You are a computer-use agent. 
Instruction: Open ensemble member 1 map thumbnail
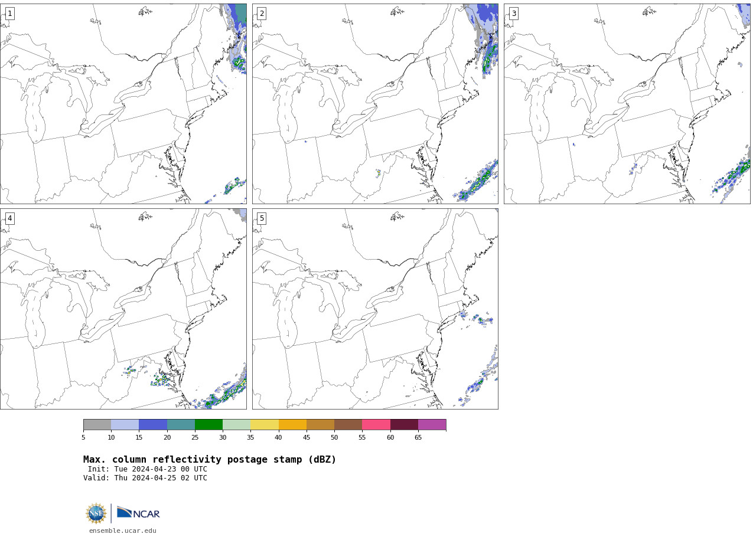coord(123,104)
